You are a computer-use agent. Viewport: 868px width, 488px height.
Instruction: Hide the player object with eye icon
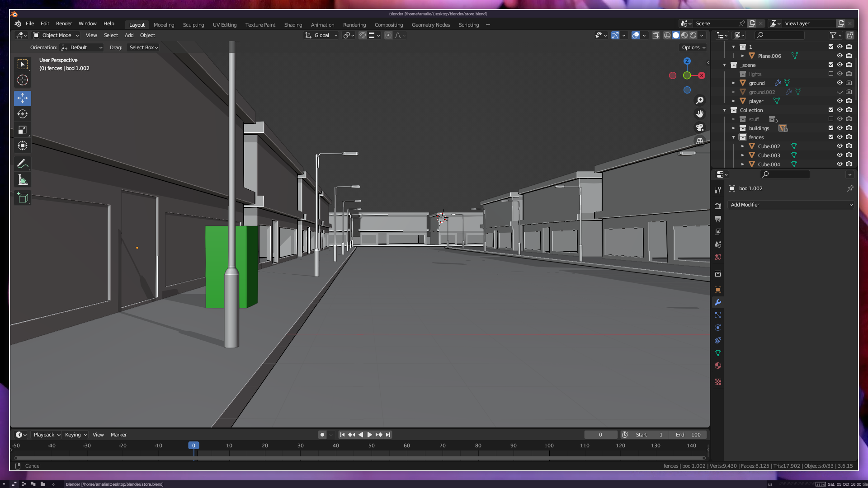coord(840,101)
